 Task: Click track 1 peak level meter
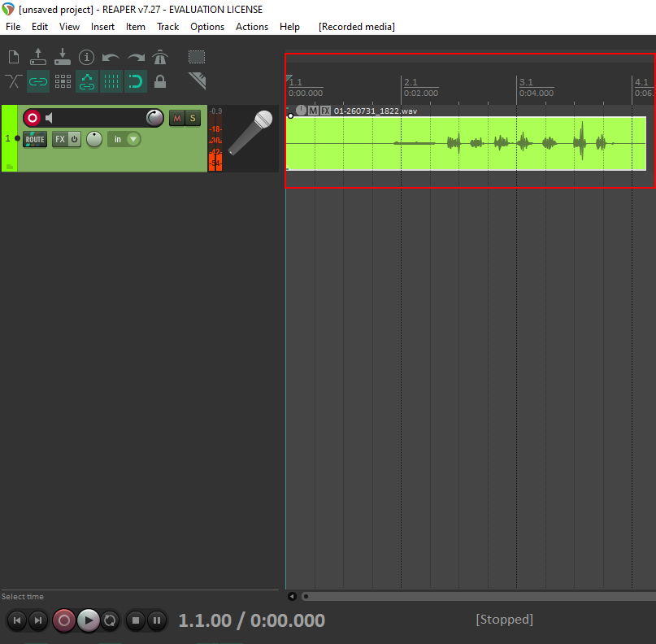coord(215,139)
